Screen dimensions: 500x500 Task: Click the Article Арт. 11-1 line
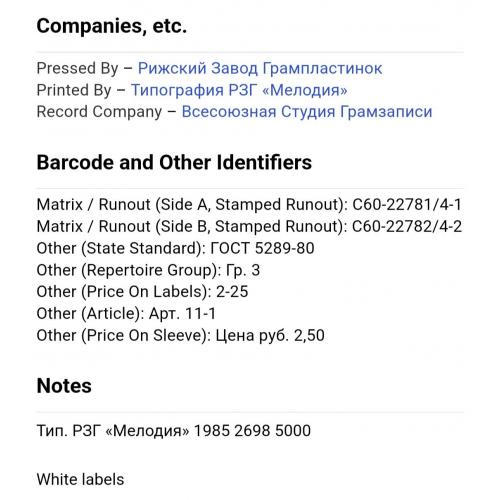pyautogui.click(x=126, y=314)
